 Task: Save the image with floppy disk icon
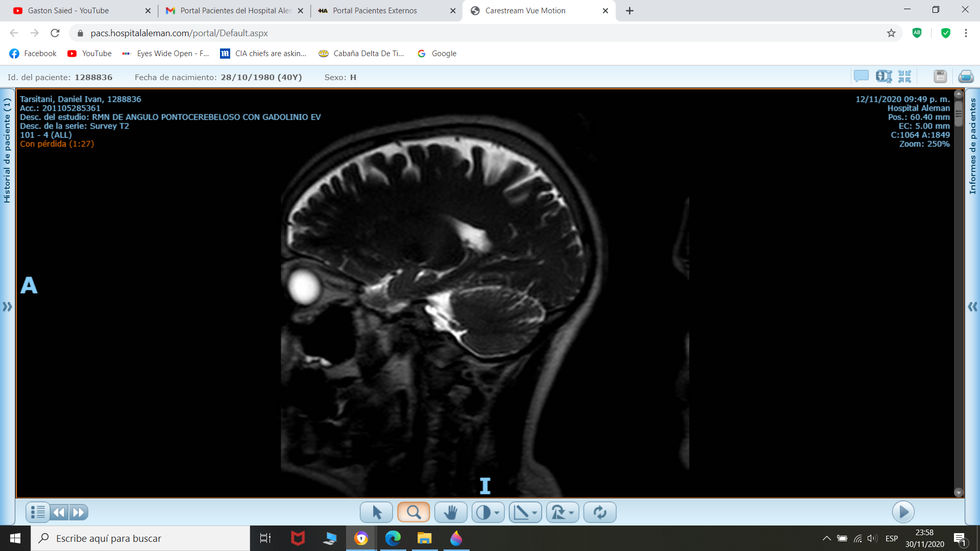pos(940,77)
